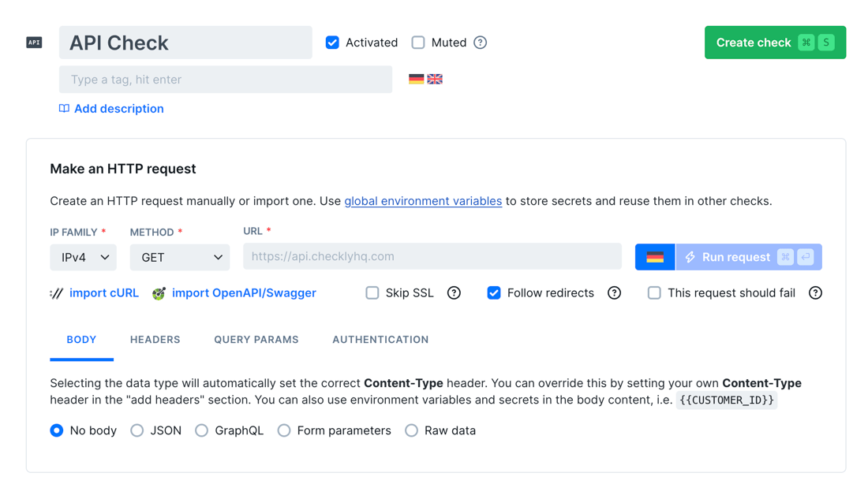Click the German flag run location button
The image size is (868, 499).
tap(655, 257)
